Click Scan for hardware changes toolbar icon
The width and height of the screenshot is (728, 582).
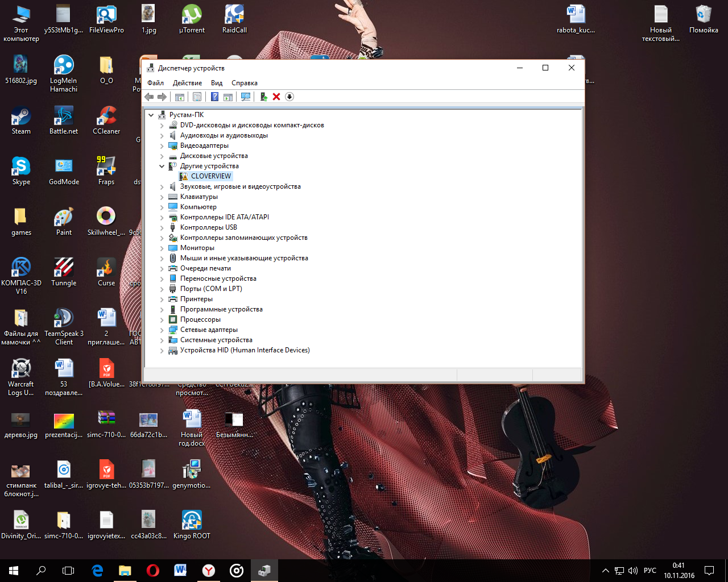(x=246, y=97)
